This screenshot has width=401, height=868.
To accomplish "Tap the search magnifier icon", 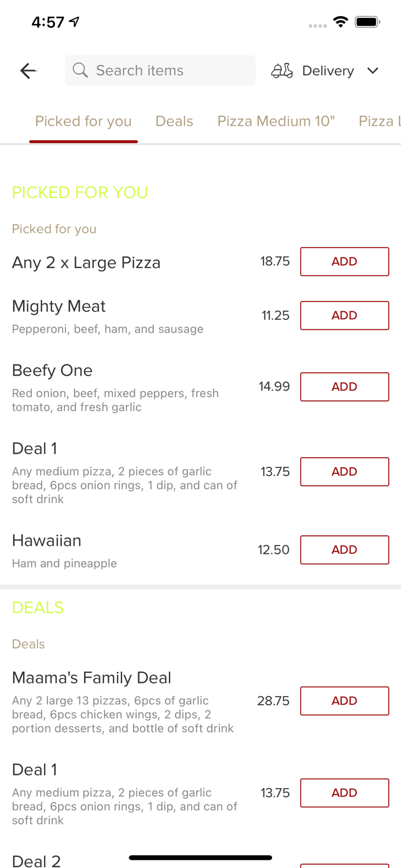I will coord(80,70).
